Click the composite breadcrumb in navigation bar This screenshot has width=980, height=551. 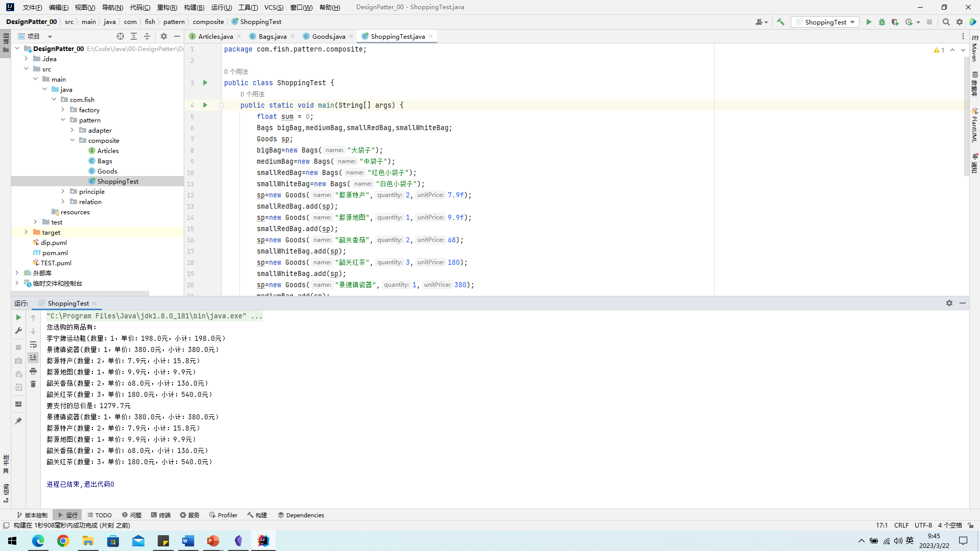pyautogui.click(x=208, y=22)
